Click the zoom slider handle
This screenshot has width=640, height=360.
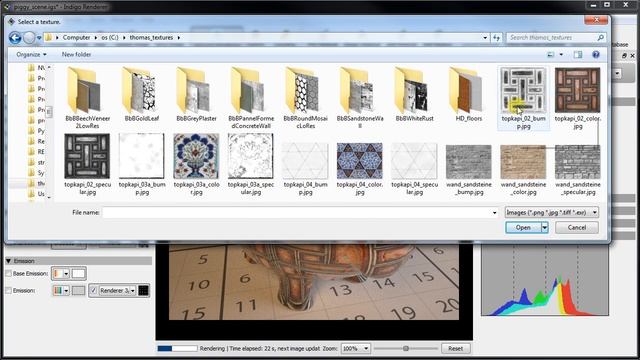click(x=406, y=349)
